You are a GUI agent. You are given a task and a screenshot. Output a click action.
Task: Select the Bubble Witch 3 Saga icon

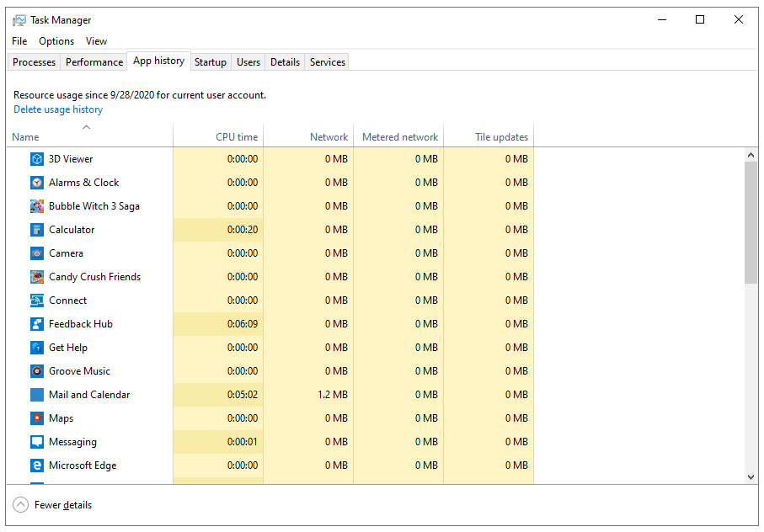37,206
